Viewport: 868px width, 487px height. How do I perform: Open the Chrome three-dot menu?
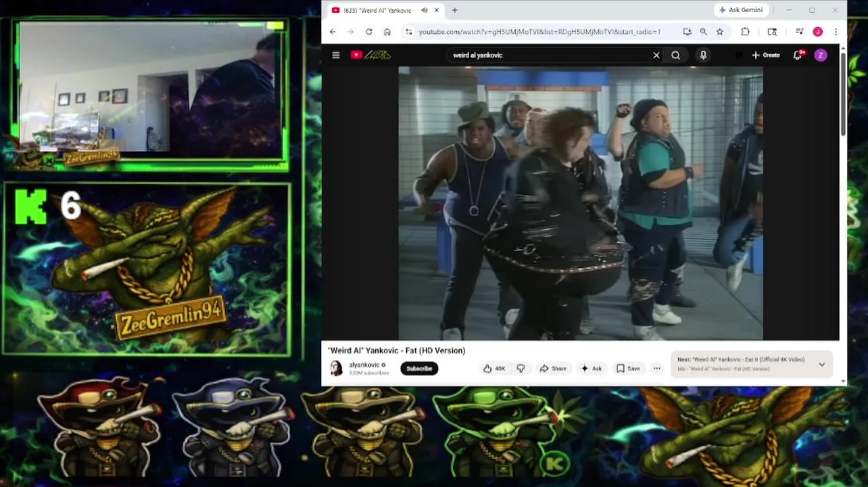(x=836, y=32)
